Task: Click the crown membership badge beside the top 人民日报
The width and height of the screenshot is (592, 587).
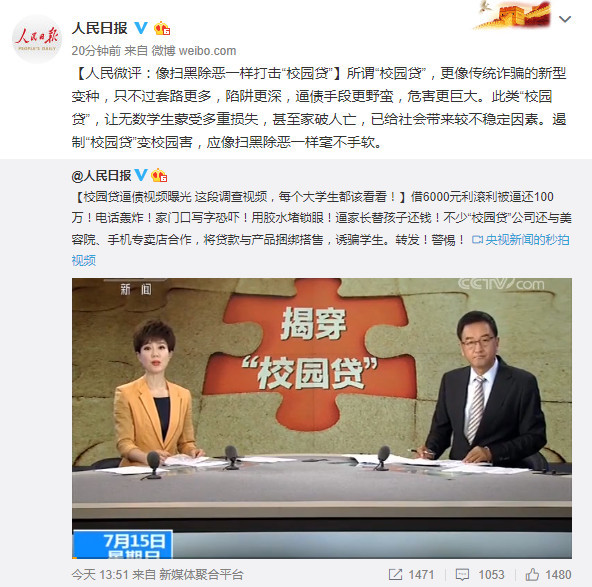Action: pyautogui.click(x=162, y=28)
